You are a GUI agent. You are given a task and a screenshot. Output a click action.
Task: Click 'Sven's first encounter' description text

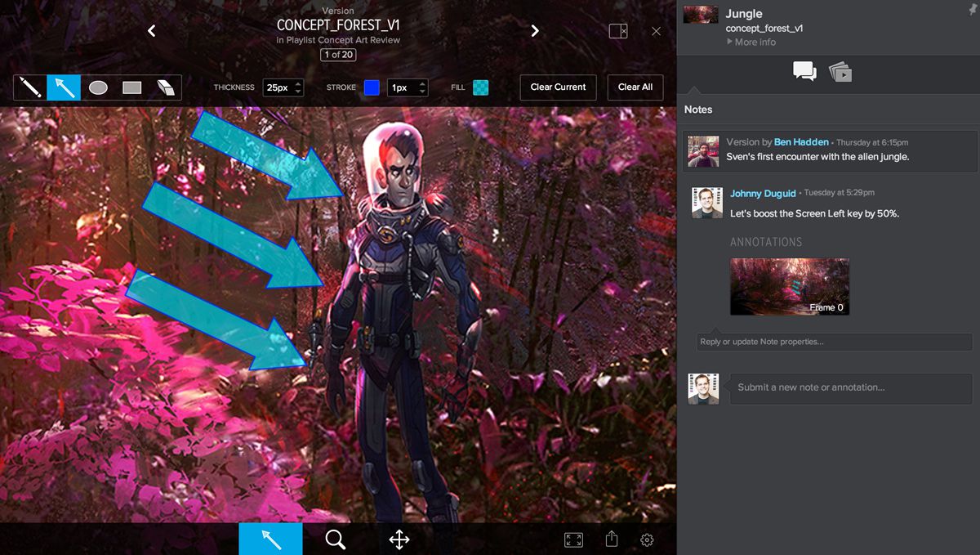[x=817, y=156]
